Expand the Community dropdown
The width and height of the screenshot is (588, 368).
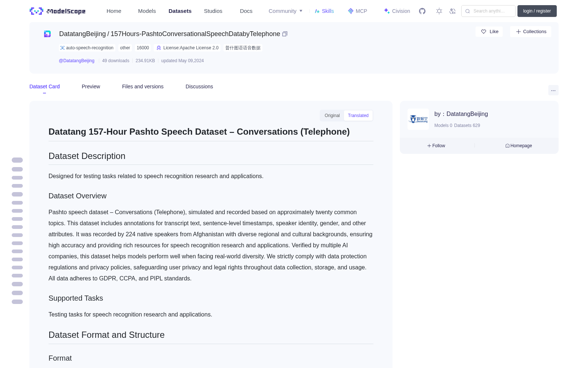(x=286, y=11)
